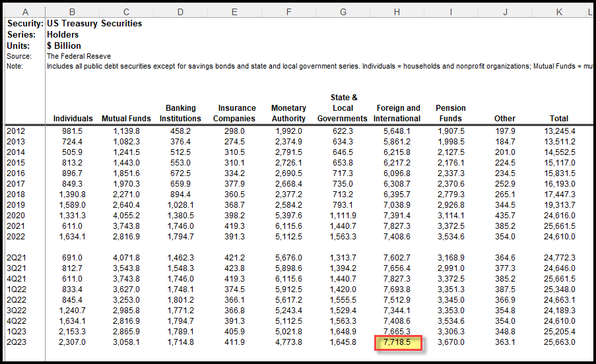Click the Individuals value 981.5

click(72, 131)
